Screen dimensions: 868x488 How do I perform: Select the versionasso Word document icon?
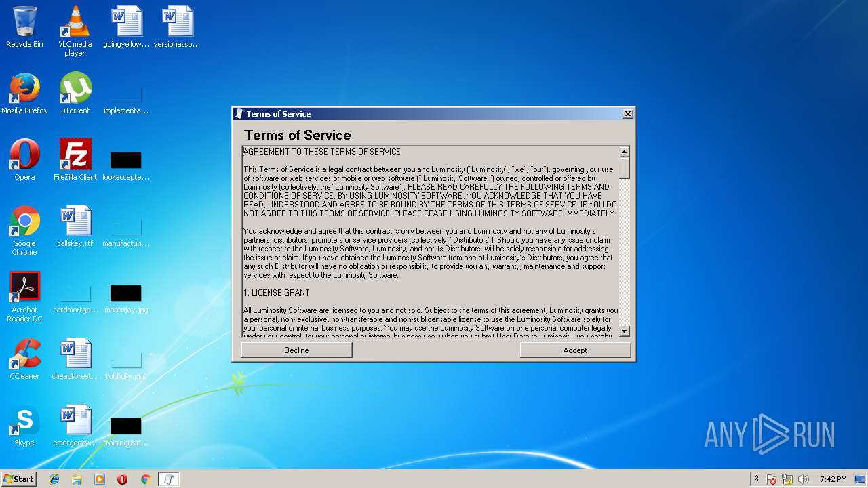tap(177, 27)
